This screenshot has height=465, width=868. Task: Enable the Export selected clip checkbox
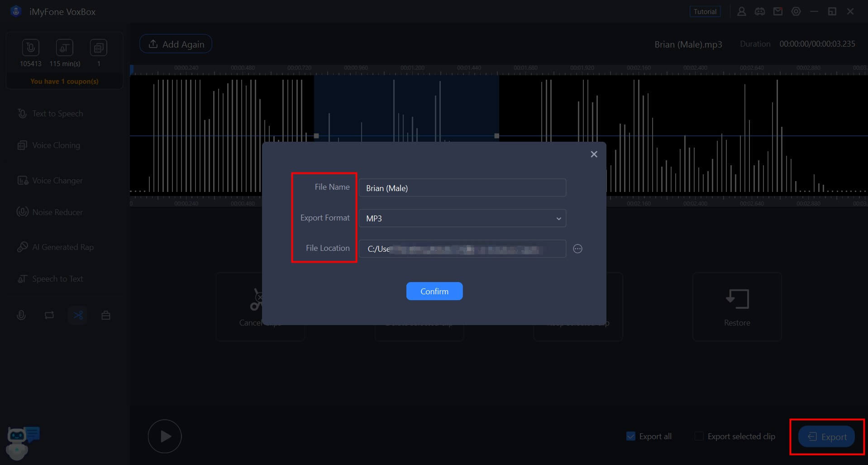tap(699, 436)
